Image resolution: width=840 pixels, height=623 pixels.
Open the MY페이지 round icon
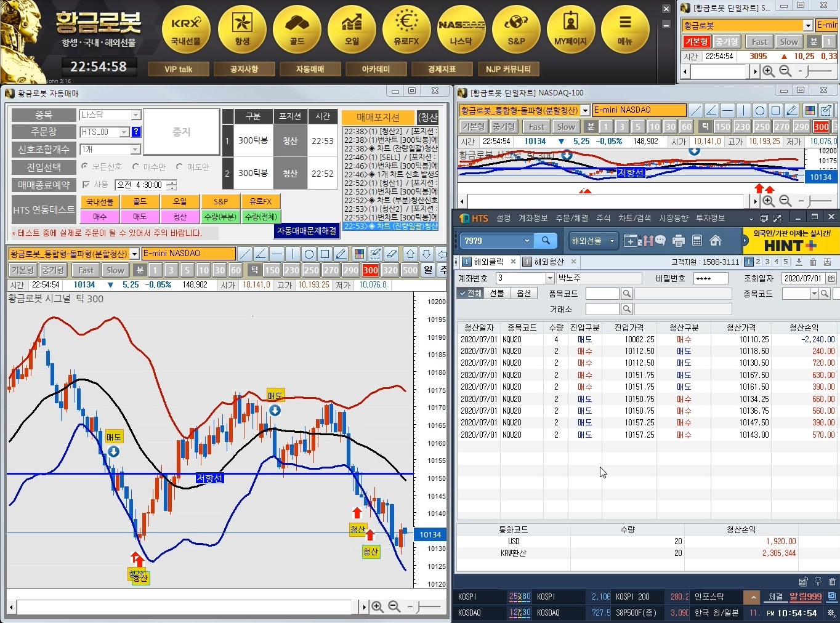coord(571,30)
